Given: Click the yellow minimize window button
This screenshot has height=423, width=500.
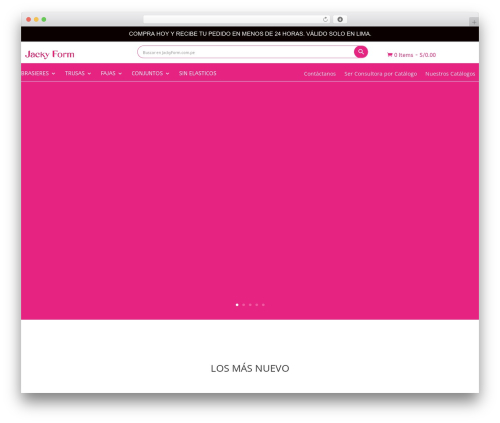Looking at the screenshot, I should [36, 19].
